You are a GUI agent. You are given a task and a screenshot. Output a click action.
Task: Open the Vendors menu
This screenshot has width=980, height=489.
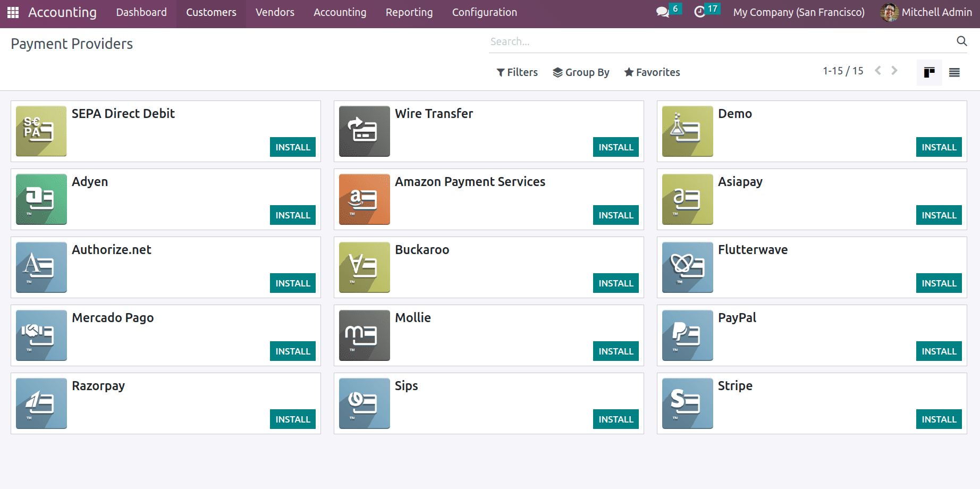pos(275,12)
